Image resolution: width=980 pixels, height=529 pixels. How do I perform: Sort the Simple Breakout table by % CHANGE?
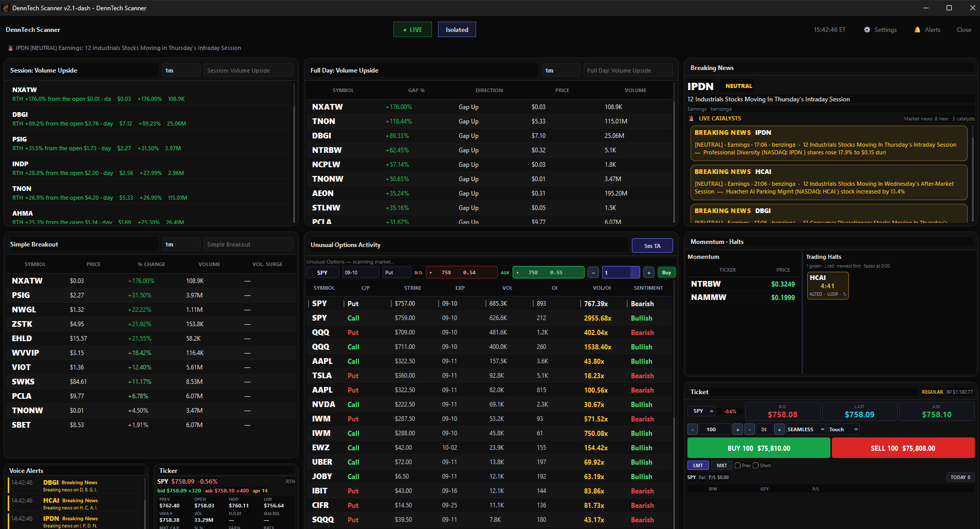pyautogui.click(x=151, y=264)
